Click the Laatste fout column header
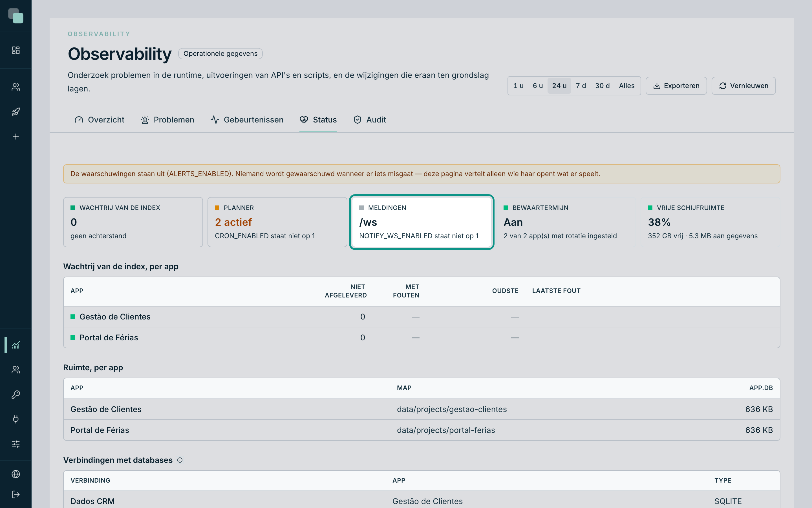Screen dimensions: 812x508 pyautogui.click(x=556, y=291)
